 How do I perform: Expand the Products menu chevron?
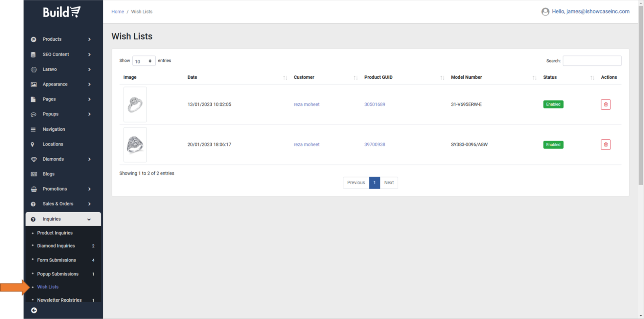[x=89, y=39]
